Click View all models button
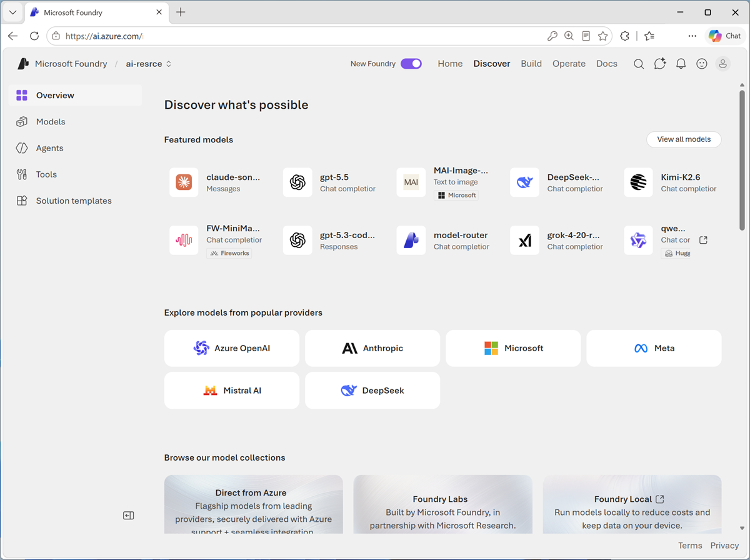Viewport: 750px width, 560px height. pos(684,139)
